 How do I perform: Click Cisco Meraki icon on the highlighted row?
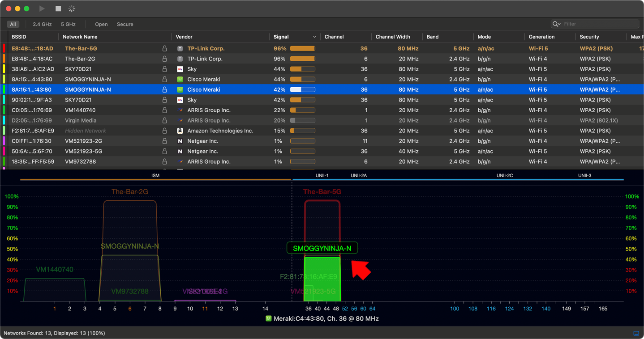tap(180, 89)
